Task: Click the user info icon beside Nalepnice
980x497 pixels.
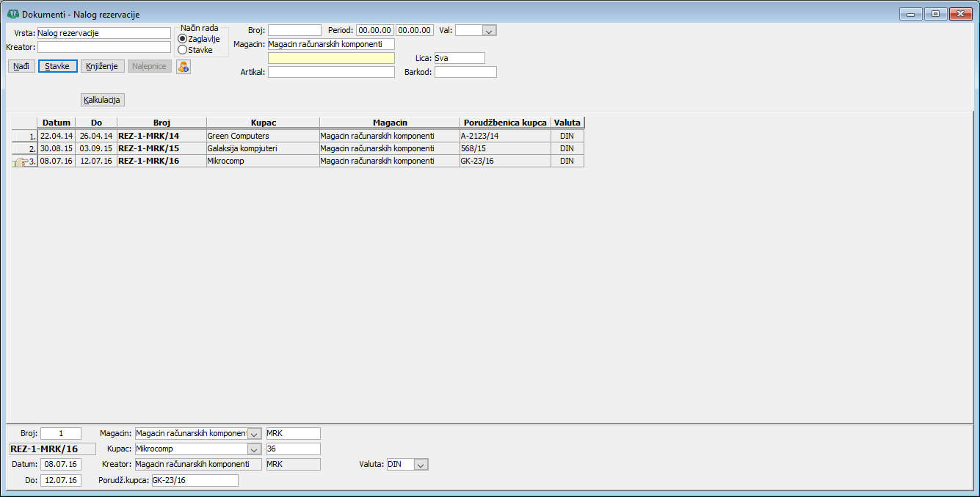Action: point(184,66)
